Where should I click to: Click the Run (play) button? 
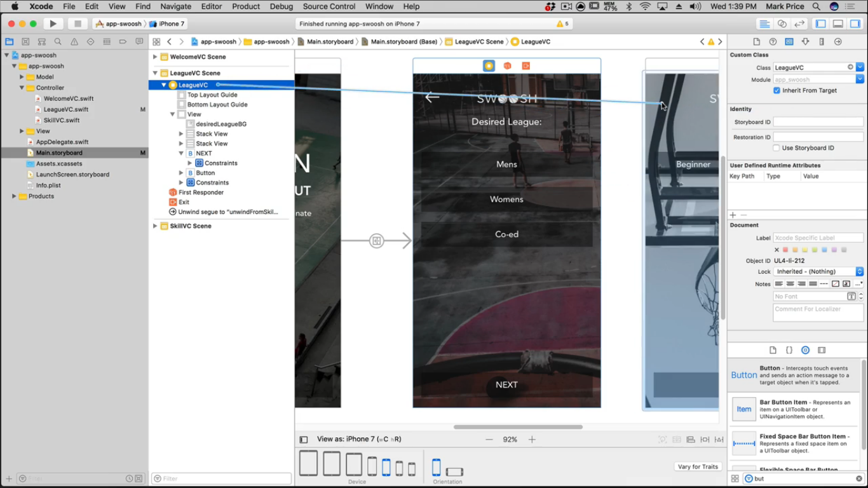tap(53, 24)
